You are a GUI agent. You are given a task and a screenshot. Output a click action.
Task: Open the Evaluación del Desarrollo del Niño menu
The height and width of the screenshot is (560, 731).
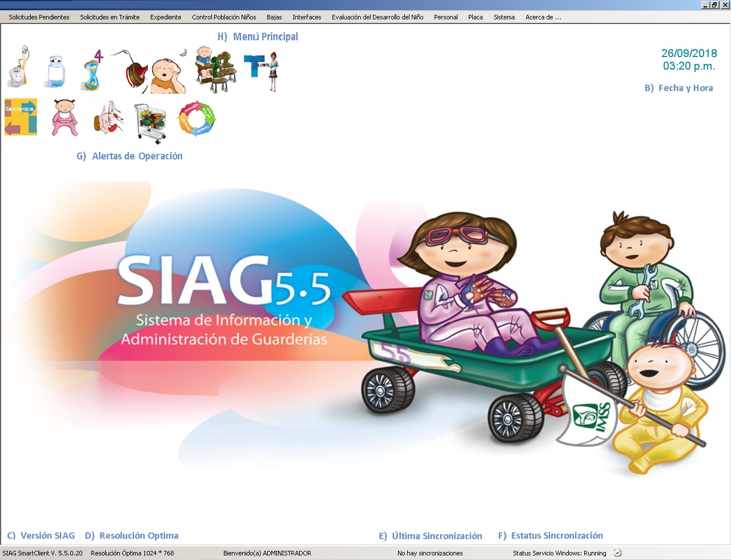tap(377, 17)
